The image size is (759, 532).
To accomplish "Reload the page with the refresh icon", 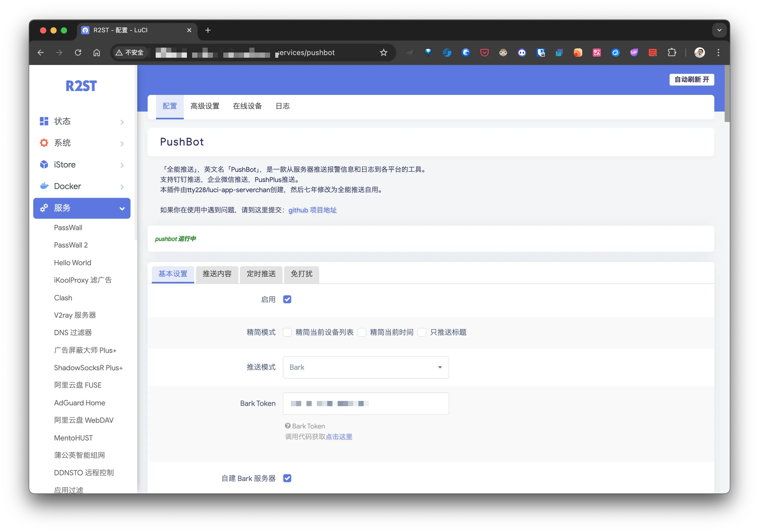I will point(78,52).
